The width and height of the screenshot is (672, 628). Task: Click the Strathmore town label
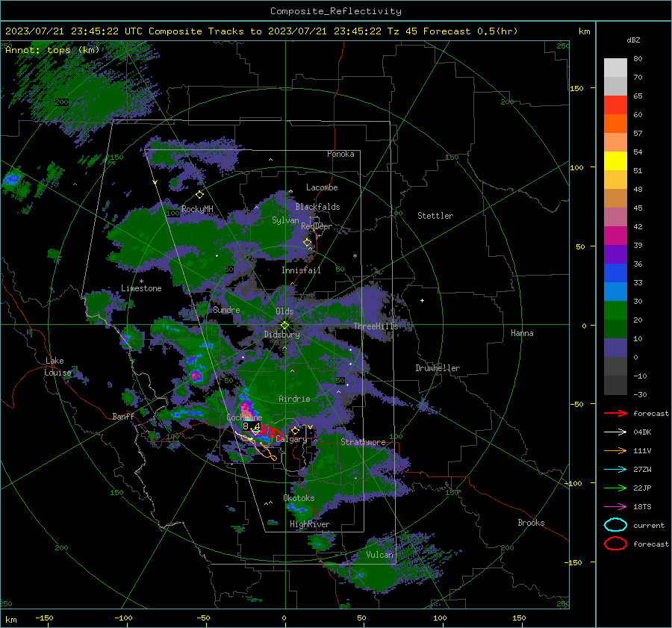(363, 442)
